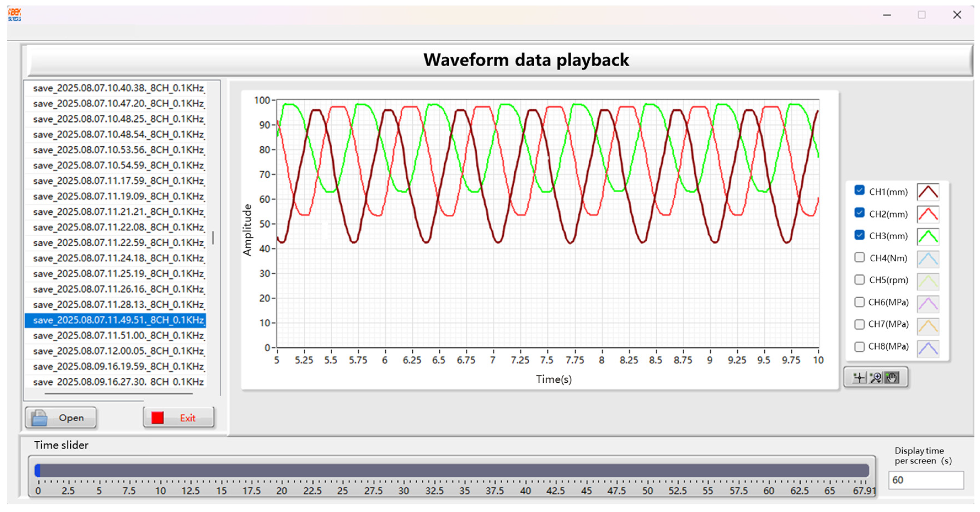Click the Time slider track near 30

click(x=404, y=471)
